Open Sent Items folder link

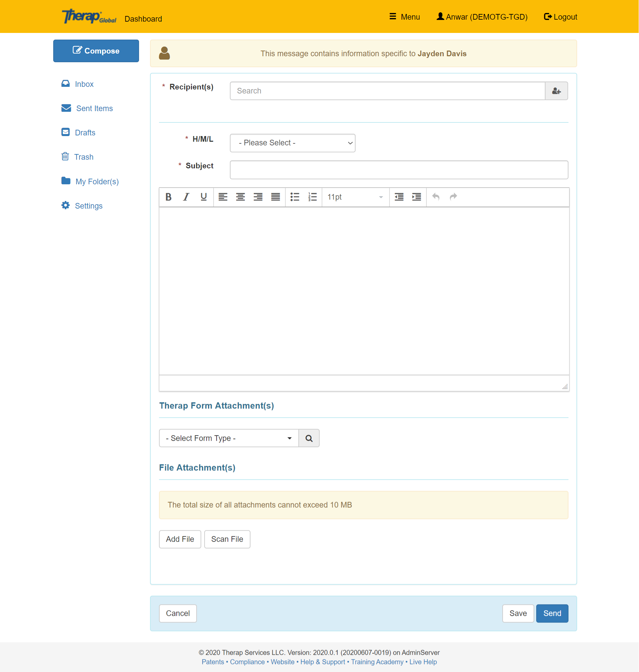tap(94, 108)
